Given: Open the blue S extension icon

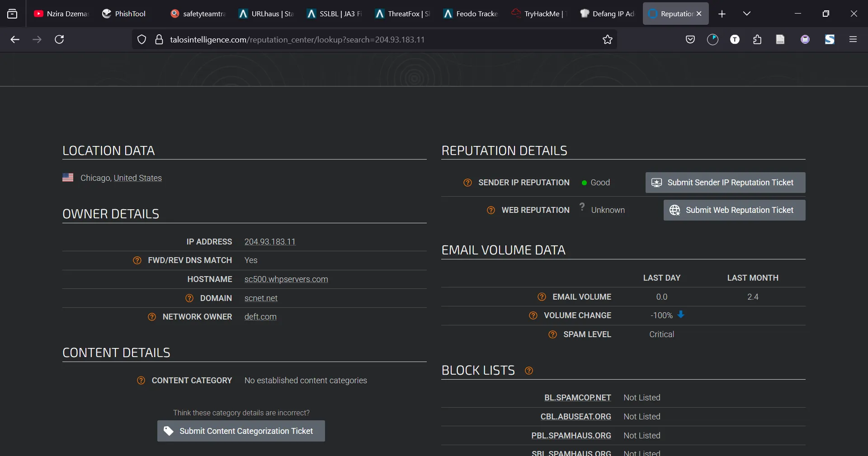Looking at the screenshot, I should (830, 40).
